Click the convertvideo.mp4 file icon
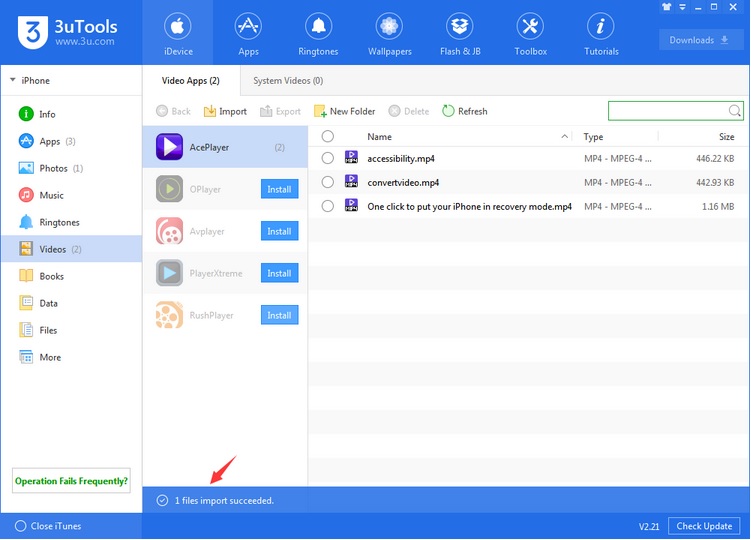Viewport: 751px width, 540px height. point(351,181)
